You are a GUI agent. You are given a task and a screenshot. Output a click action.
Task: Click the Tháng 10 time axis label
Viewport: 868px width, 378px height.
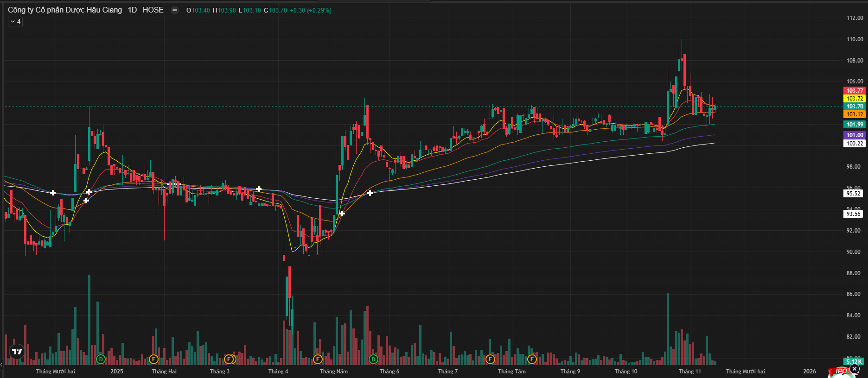(x=626, y=372)
